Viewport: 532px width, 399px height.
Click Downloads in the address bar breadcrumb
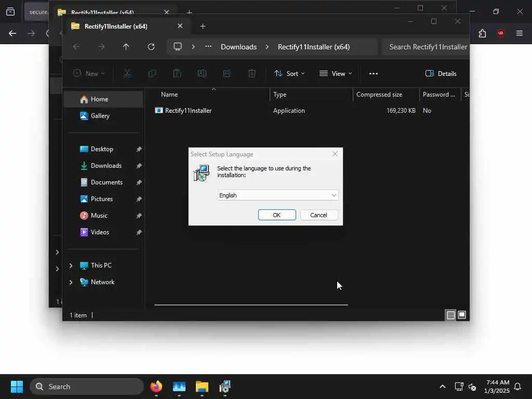(x=238, y=47)
